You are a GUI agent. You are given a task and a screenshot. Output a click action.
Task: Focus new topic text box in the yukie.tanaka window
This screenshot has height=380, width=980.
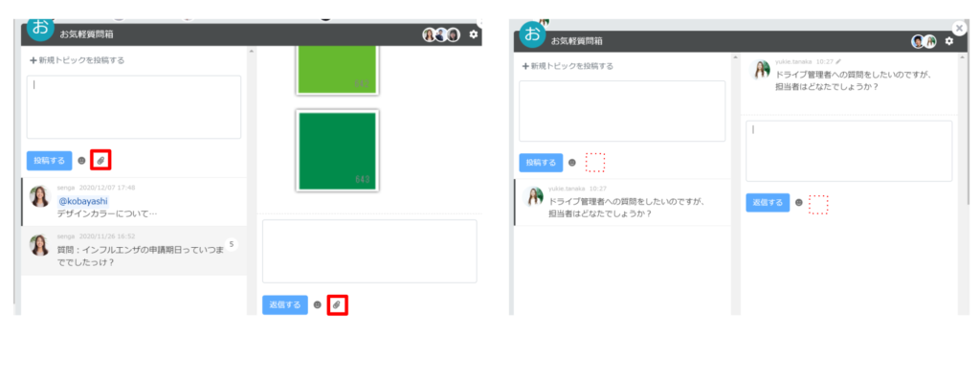(622, 111)
